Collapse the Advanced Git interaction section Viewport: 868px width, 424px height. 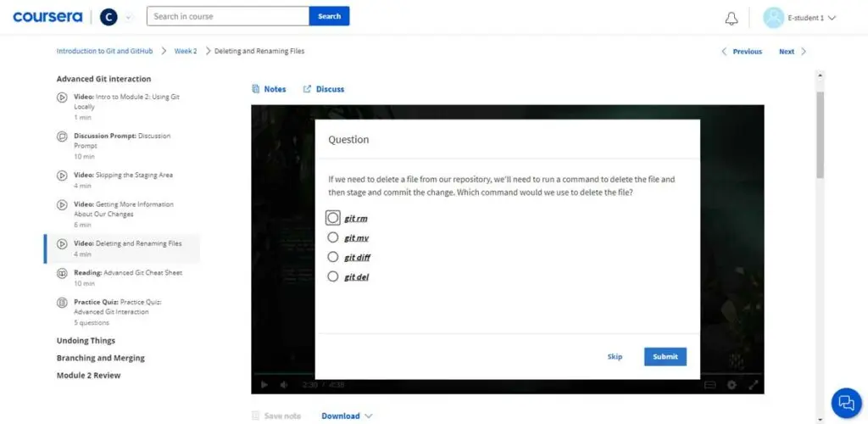103,79
